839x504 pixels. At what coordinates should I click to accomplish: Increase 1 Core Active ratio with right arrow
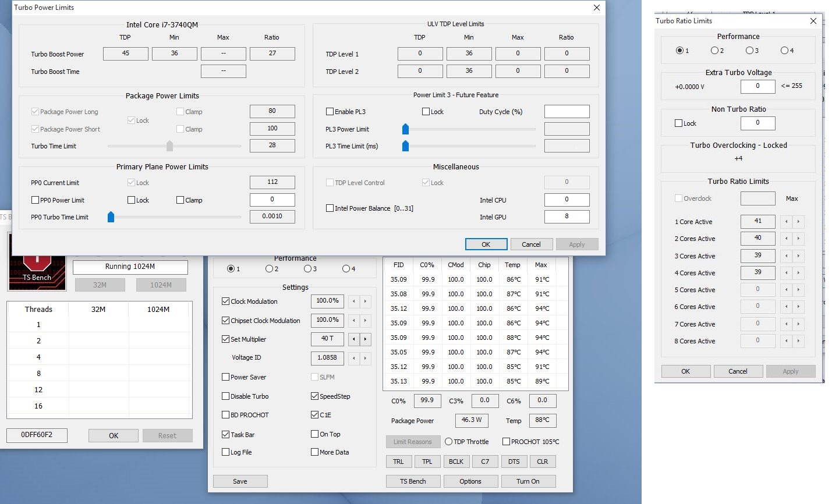pyautogui.click(x=798, y=222)
